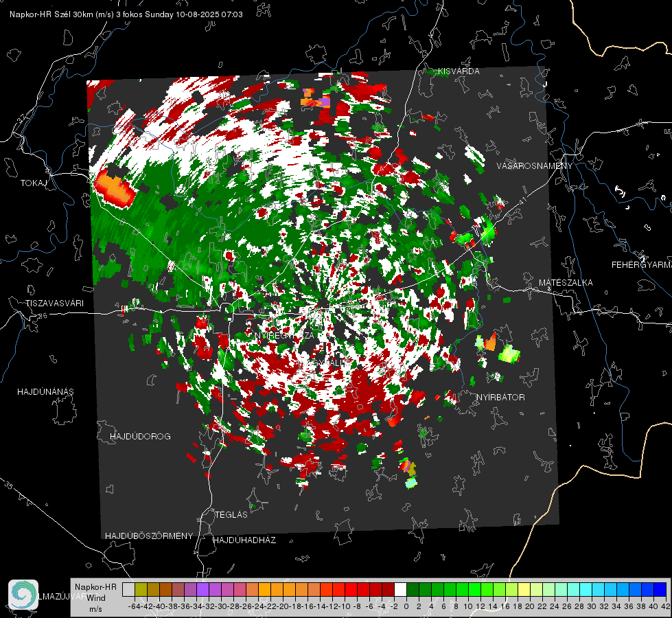Pick the white swatch between -2 and 0
The width and height of the screenshot is (672, 618).
coord(400,589)
